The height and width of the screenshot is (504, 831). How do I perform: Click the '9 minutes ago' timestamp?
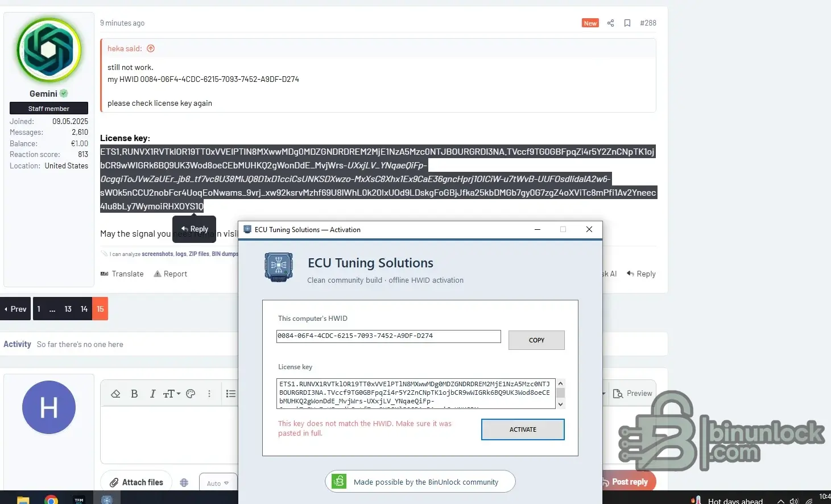pyautogui.click(x=122, y=23)
